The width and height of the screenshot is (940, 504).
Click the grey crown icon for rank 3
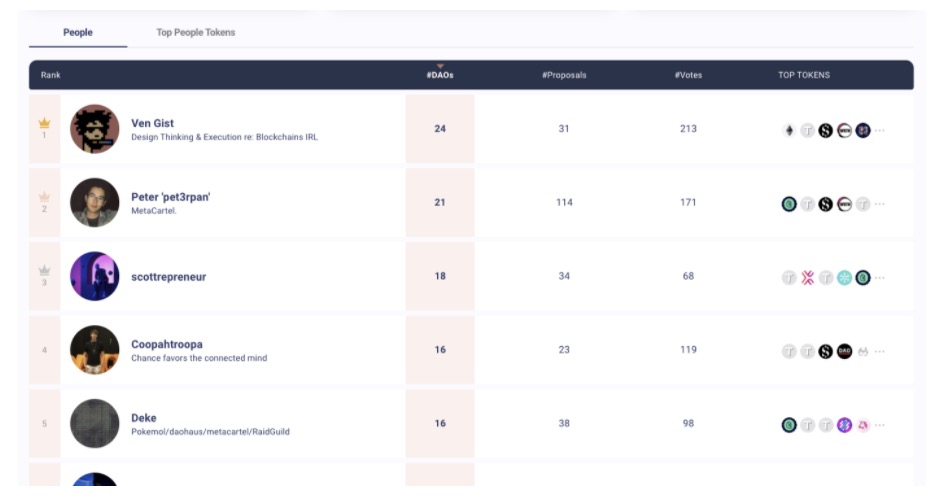point(44,270)
